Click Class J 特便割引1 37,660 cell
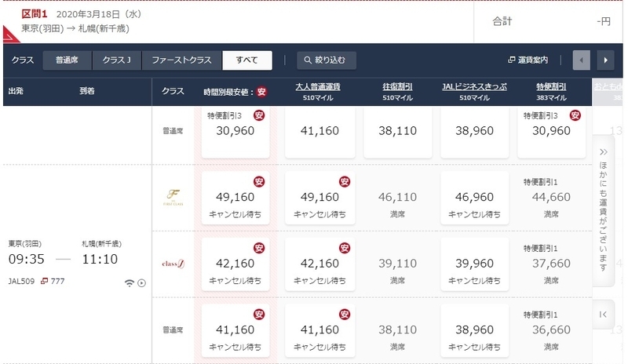 552,264
